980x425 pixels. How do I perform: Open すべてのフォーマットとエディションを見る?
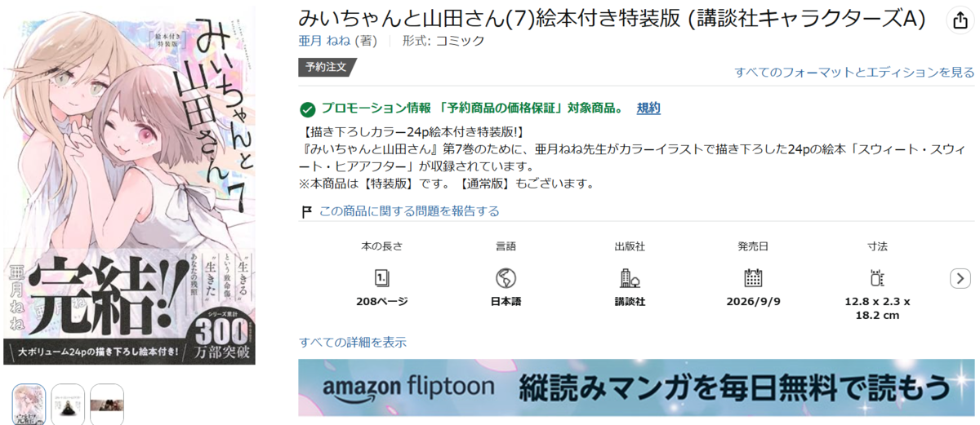coord(854,73)
